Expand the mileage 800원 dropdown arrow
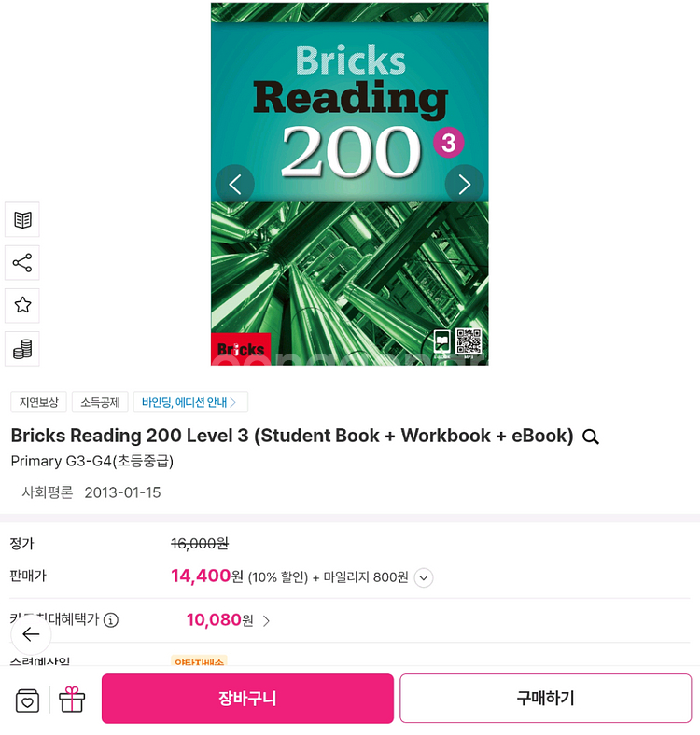The image size is (700, 735). 424,577
